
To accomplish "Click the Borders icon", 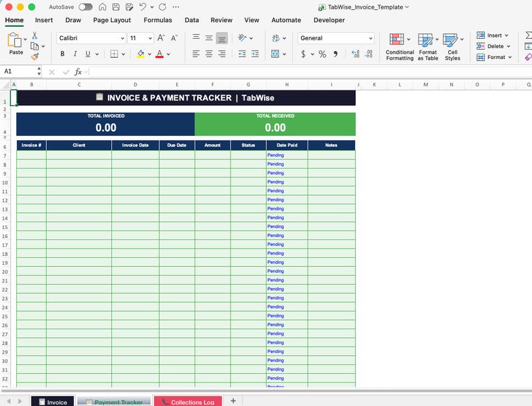I will 114,54.
